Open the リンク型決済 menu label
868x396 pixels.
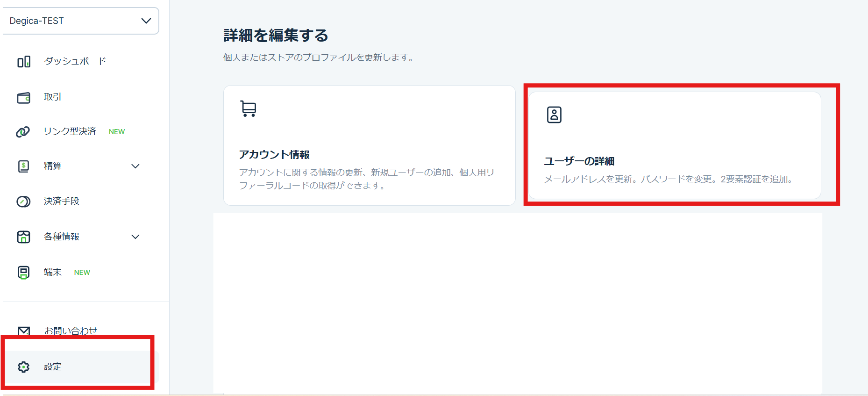70,131
